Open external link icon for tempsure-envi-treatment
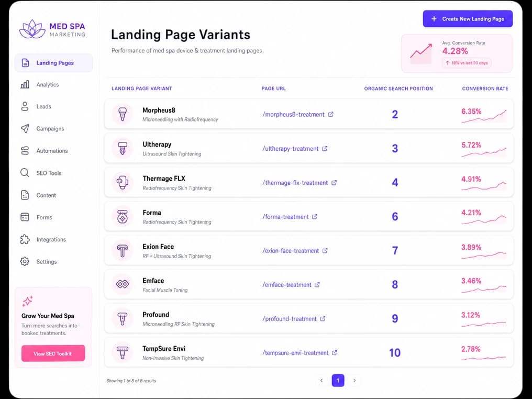Image resolution: width=532 pixels, height=399 pixels. [335, 352]
